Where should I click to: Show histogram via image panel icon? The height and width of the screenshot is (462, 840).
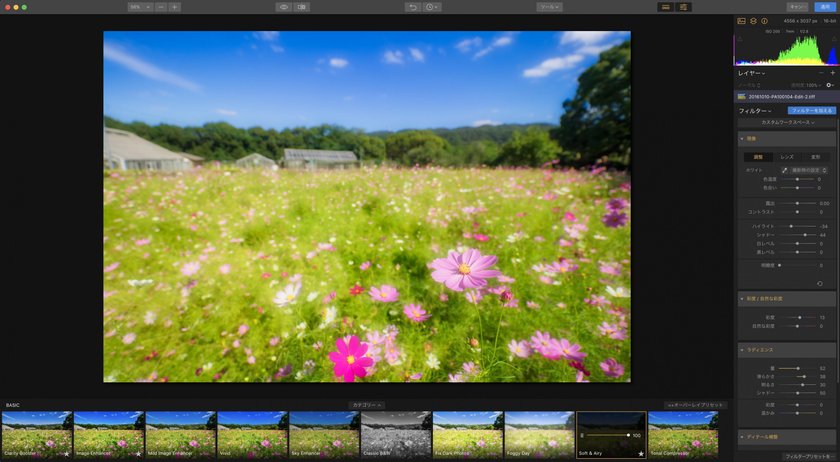(x=741, y=21)
